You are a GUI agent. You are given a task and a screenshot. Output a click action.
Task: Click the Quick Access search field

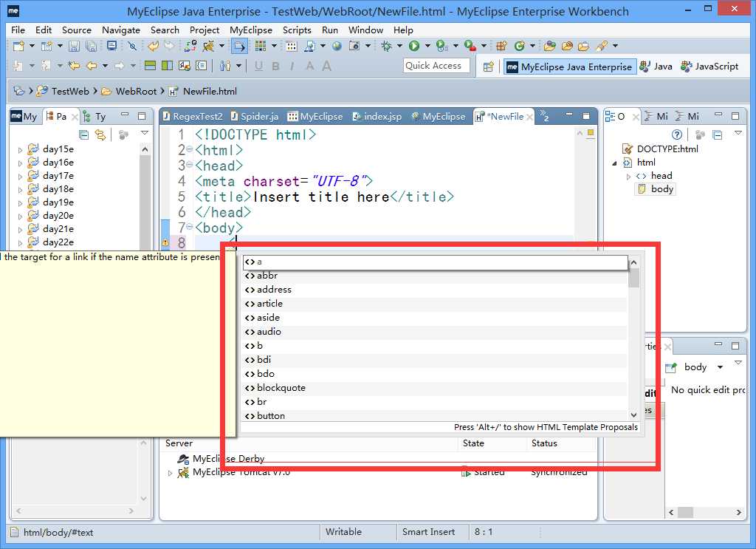[436, 66]
